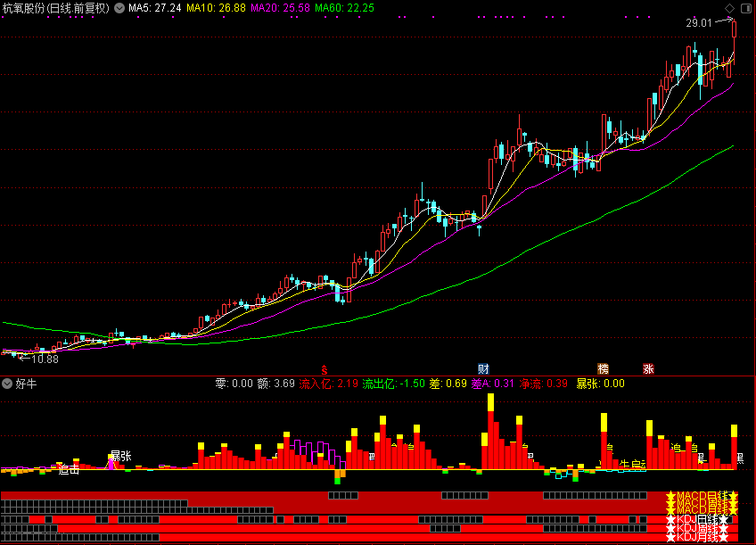This screenshot has width=756, height=545.
Task: Click the 暴涨: 0.00 value in header
Action: coord(600,384)
